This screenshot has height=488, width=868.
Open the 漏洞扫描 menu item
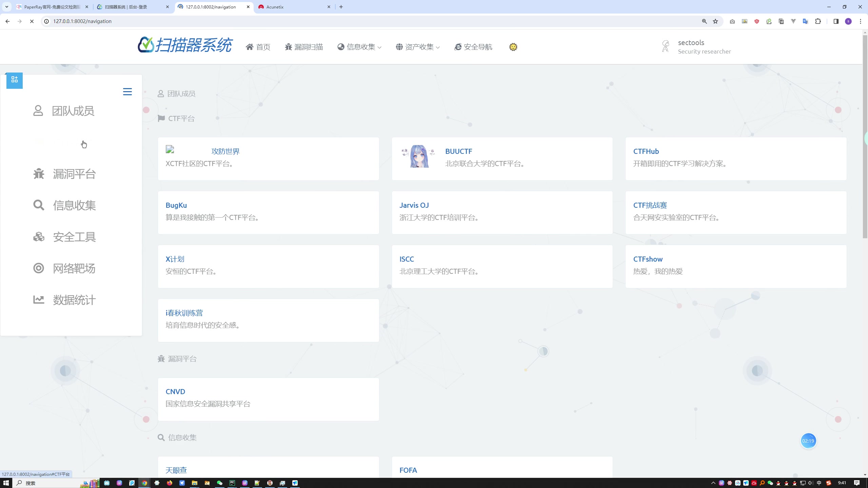(x=304, y=47)
